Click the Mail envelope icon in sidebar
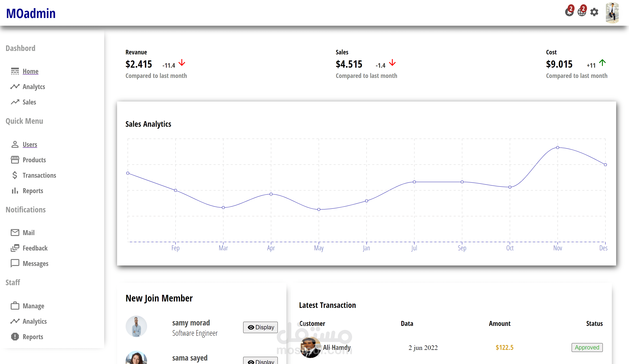 tap(15, 232)
